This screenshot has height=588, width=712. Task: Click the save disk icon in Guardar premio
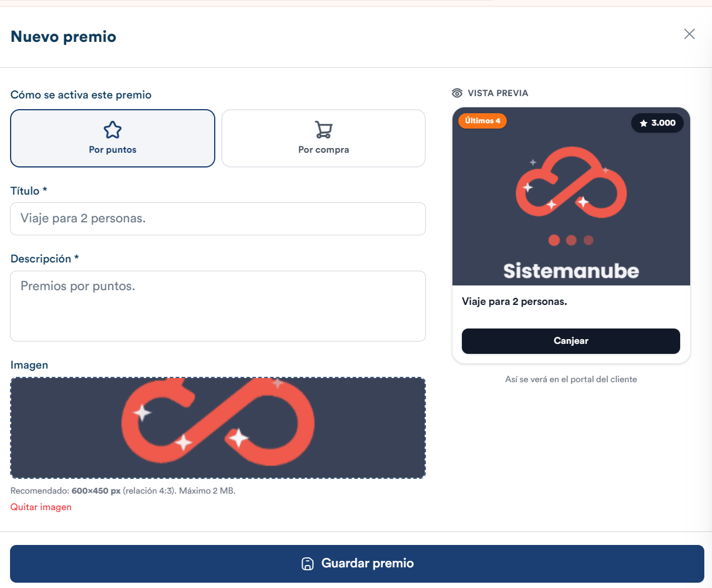307,564
